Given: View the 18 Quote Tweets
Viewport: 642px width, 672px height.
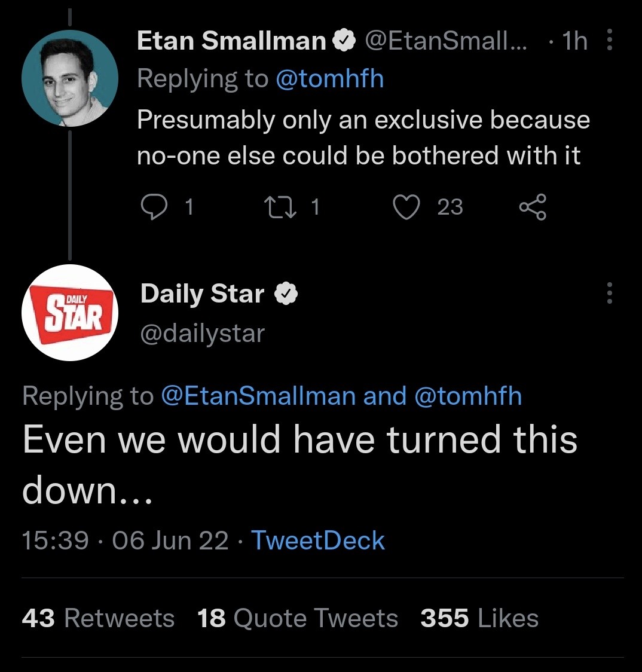Looking at the screenshot, I should click(x=297, y=618).
